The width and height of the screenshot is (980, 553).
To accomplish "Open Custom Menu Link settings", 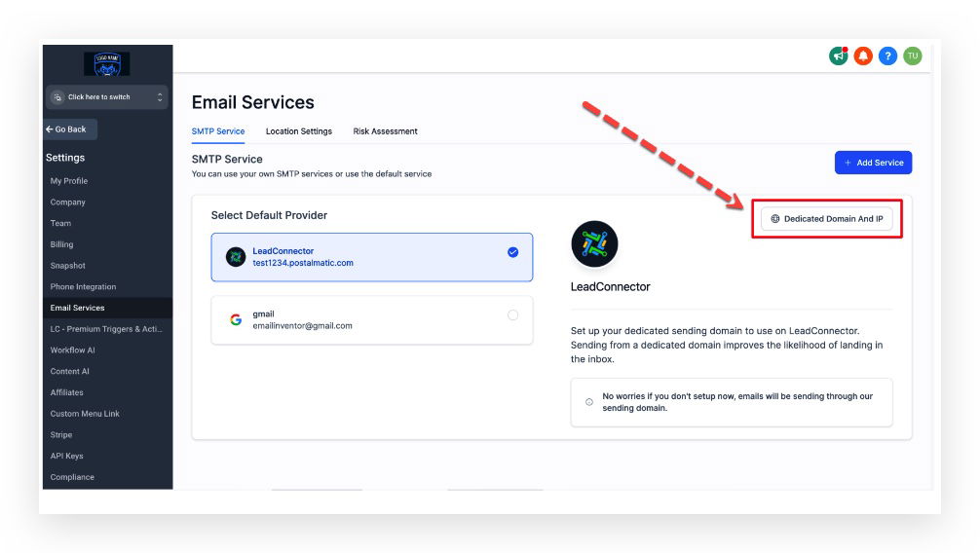I will coord(85,414).
